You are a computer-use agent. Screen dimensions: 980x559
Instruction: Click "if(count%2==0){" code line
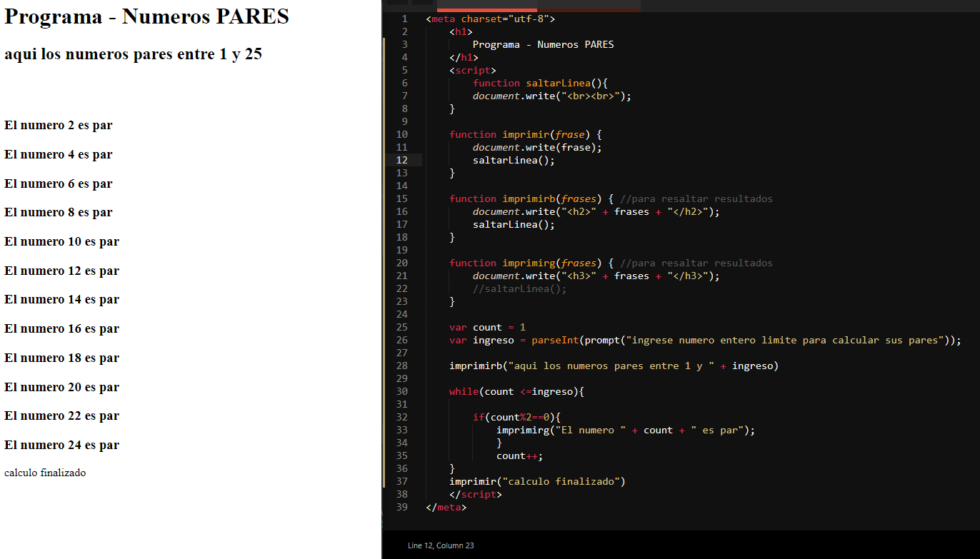coord(516,417)
